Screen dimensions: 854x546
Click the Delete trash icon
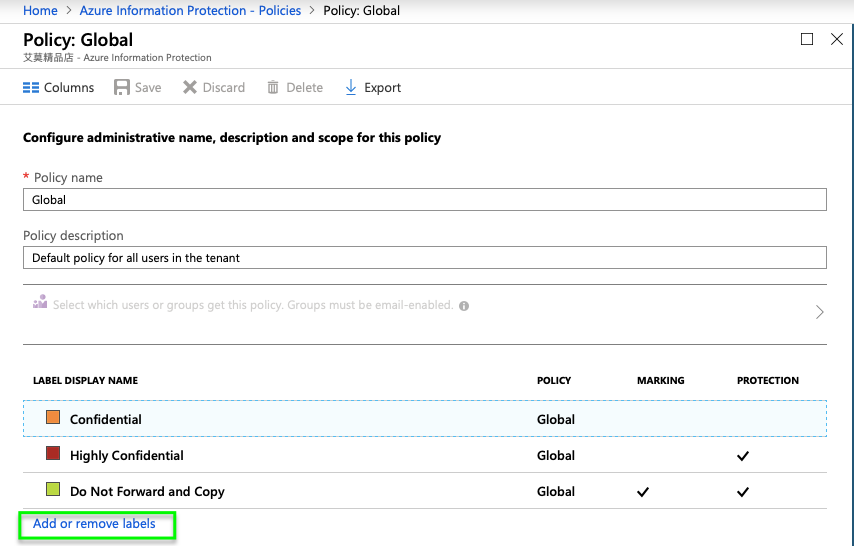273,88
